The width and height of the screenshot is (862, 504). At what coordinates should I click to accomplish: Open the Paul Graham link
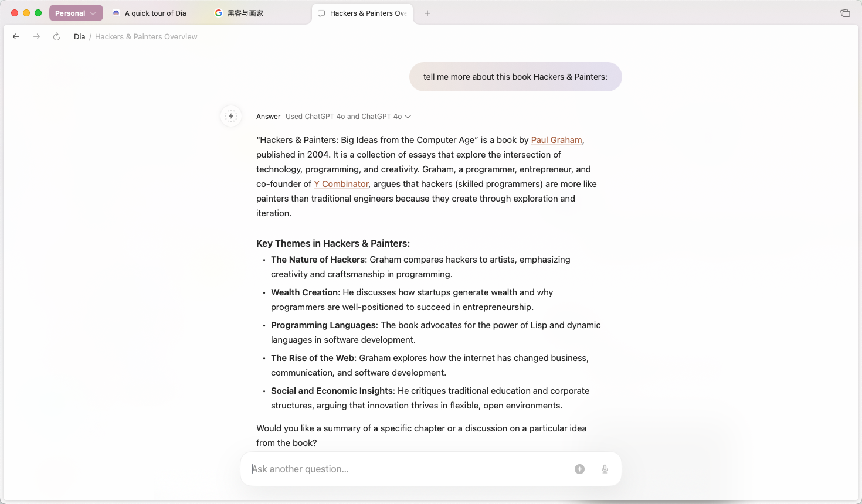[556, 140]
